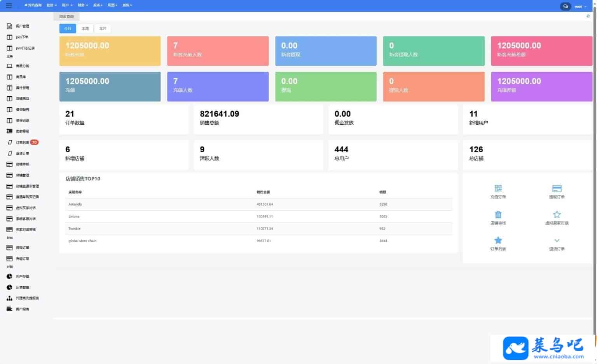This screenshot has height=364, width=597.
Task: Select 综合查询 in the top navigation bar
Action: (33, 5)
